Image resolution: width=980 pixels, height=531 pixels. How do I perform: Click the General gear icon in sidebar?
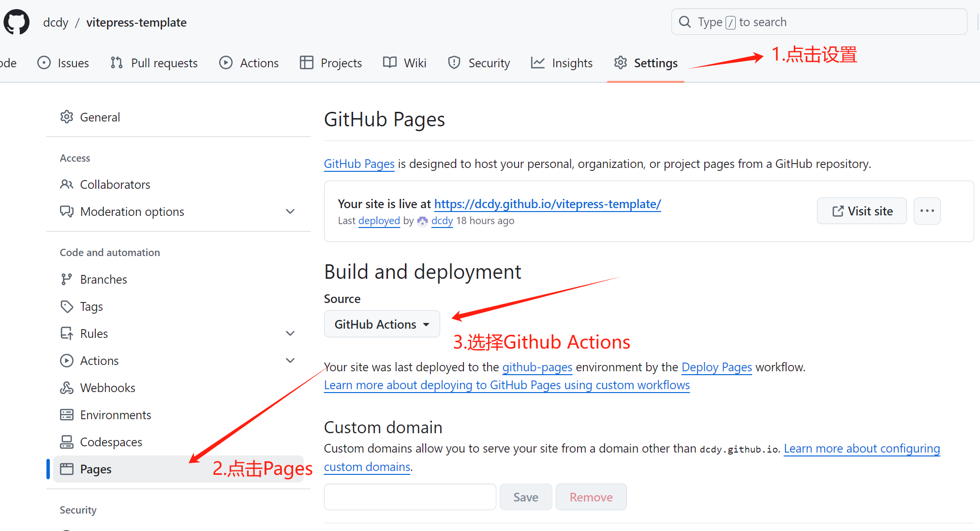67,117
